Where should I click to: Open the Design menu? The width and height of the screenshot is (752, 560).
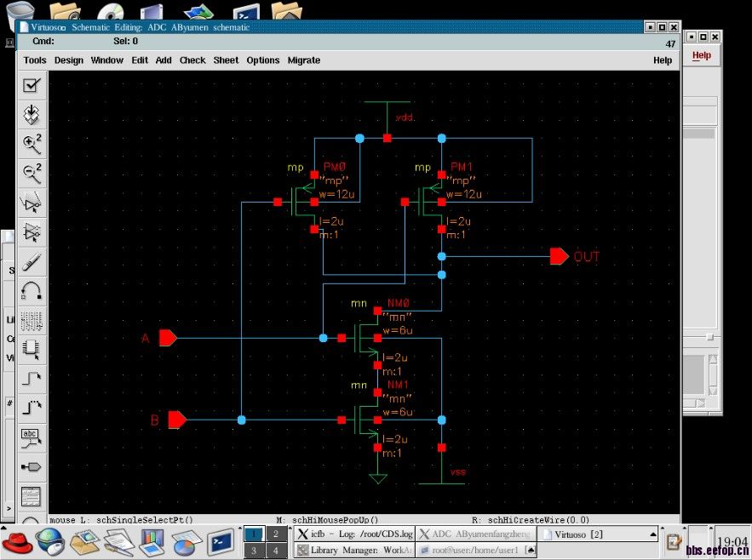pos(69,60)
